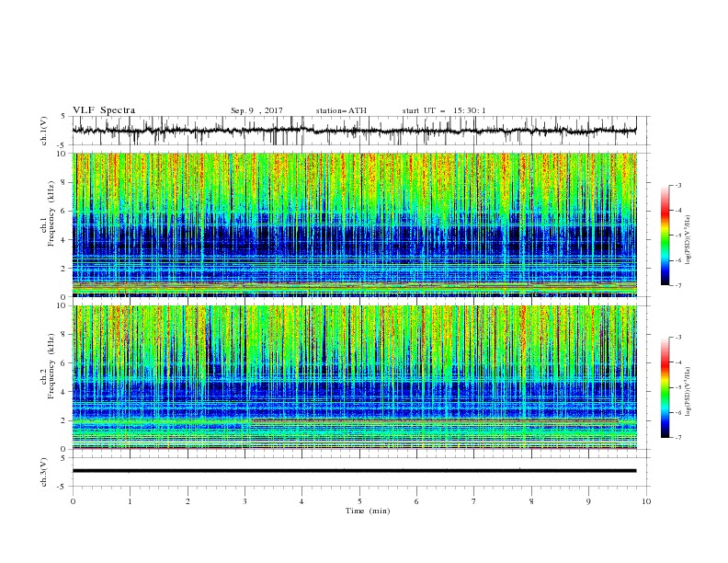This screenshot has width=728, height=563.
Task: Click the ch.1 spectrogram color bar
Action: tap(665, 236)
